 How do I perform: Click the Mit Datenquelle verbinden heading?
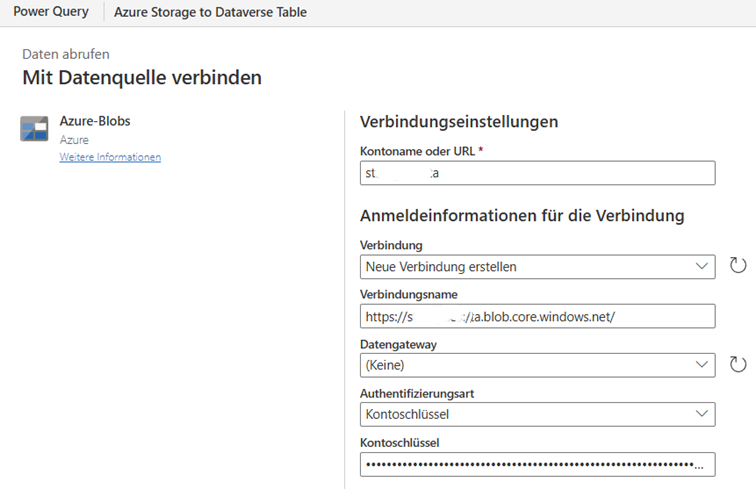pyautogui.click(x=142, y=76)
